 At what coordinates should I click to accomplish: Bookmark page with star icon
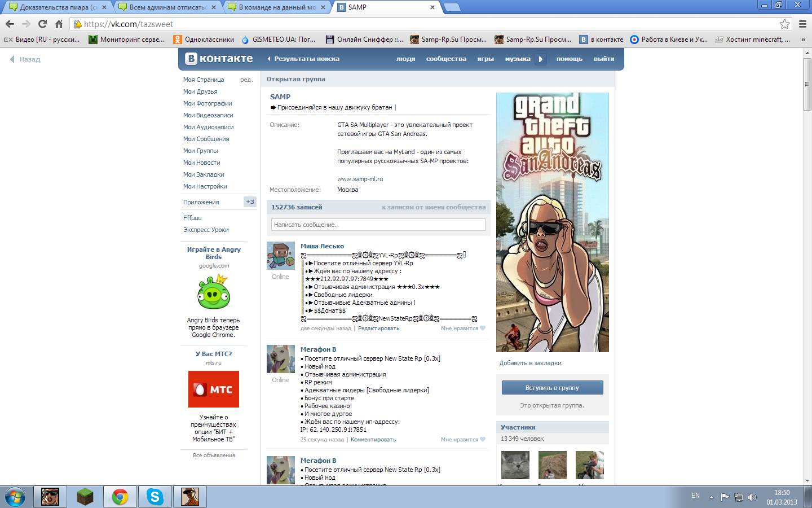[784, 24]
